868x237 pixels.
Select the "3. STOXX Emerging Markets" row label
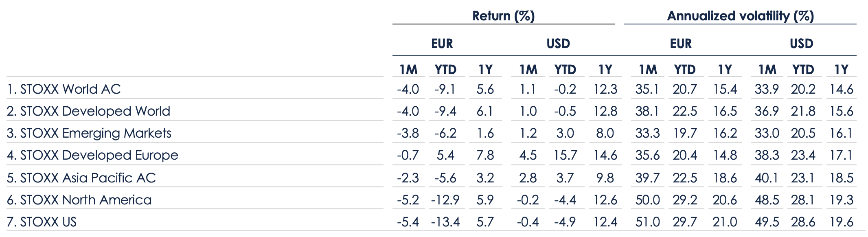(x=89, y=133)
